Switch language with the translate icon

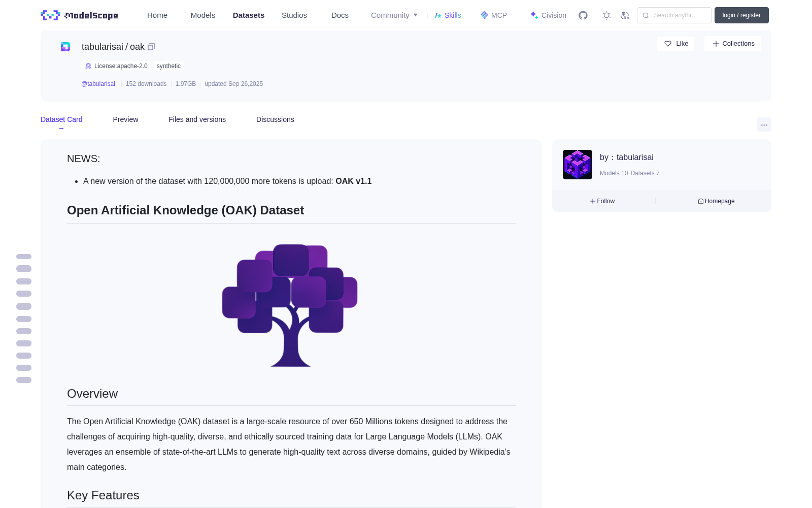625,15
